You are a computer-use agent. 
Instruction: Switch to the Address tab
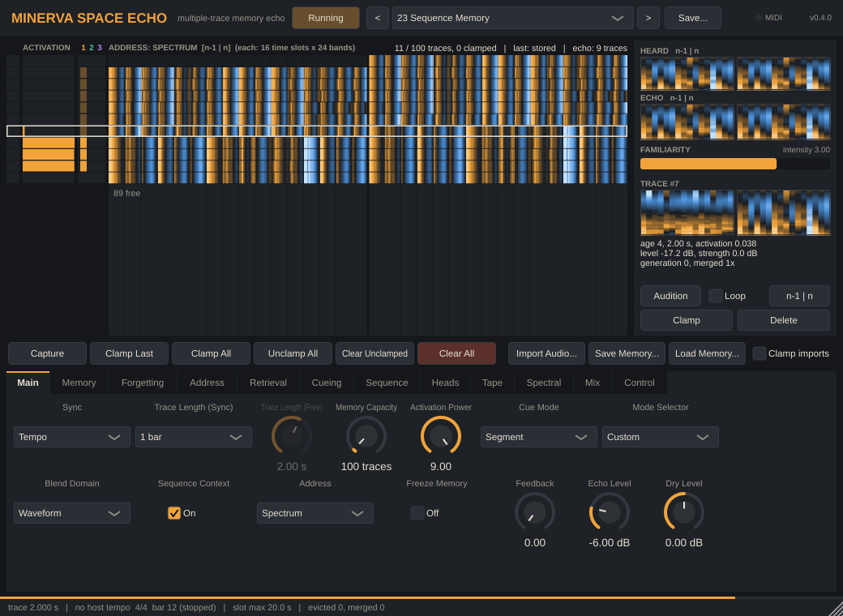point(207,383)
